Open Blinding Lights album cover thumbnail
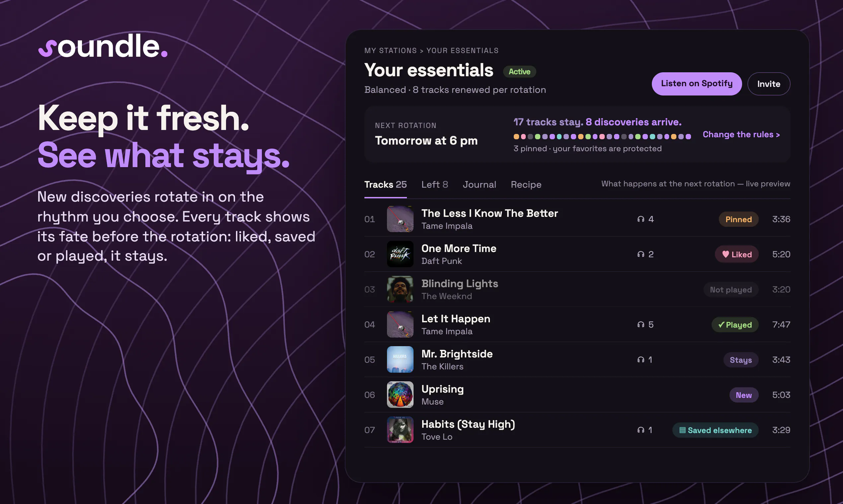 [x=400, y=289]
